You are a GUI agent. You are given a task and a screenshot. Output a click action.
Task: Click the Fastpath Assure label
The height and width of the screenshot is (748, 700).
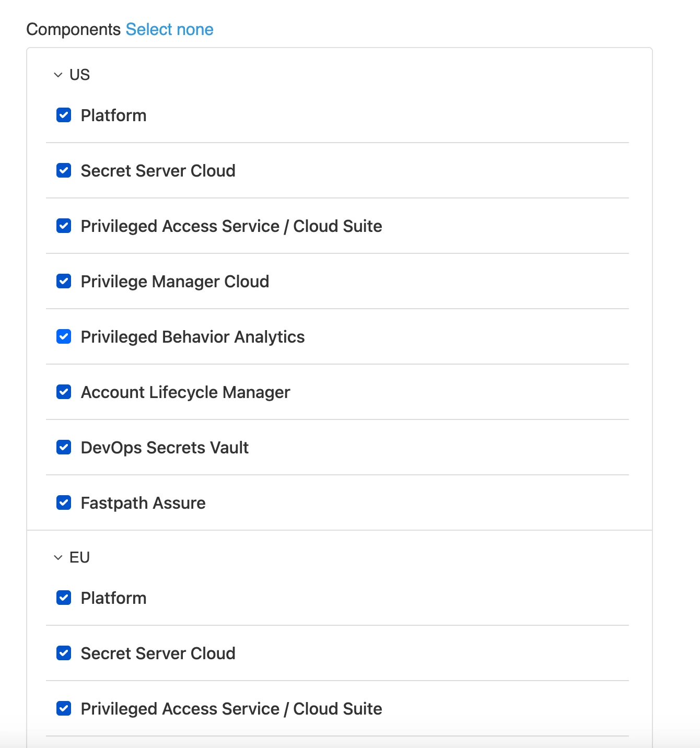(x=143, y=503)
